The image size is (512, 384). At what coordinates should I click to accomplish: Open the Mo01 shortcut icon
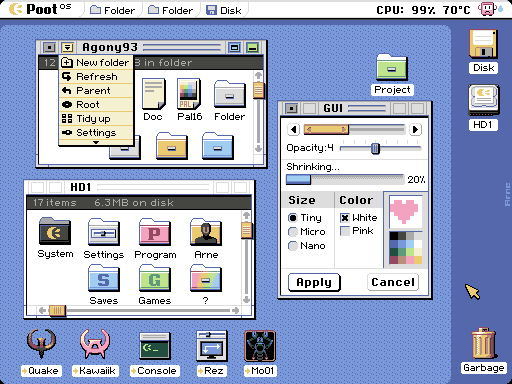click(260, 346)
